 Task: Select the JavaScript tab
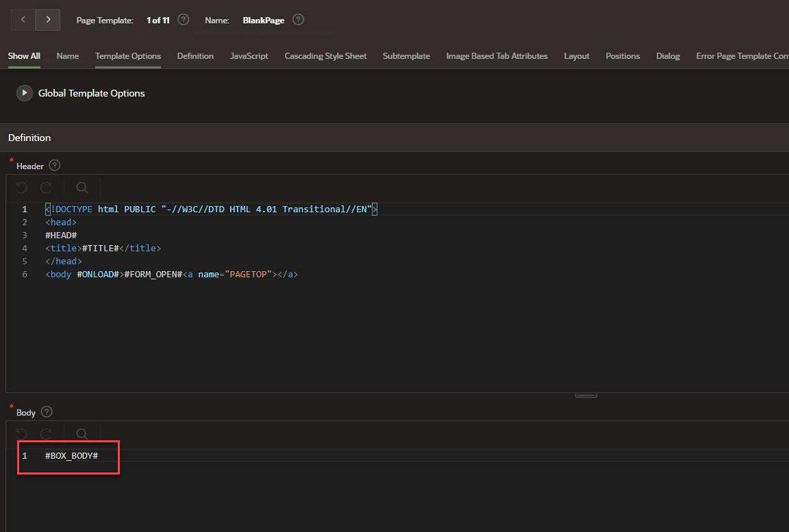249,56
